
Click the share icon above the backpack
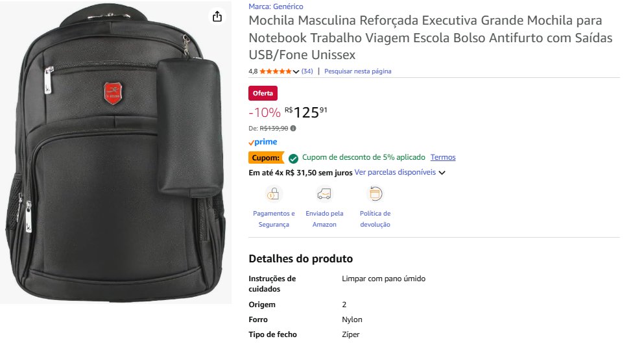click(217, 16)
